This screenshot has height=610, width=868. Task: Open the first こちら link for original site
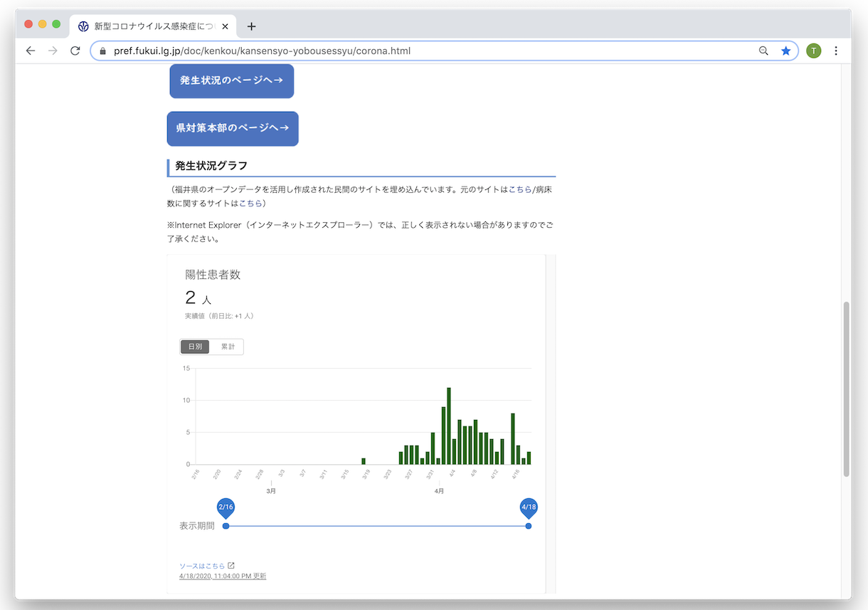click(x=519, y=189)
